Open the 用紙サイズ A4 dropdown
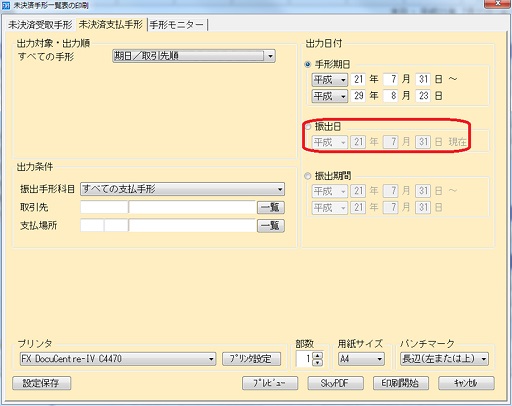 coord(361,359)
